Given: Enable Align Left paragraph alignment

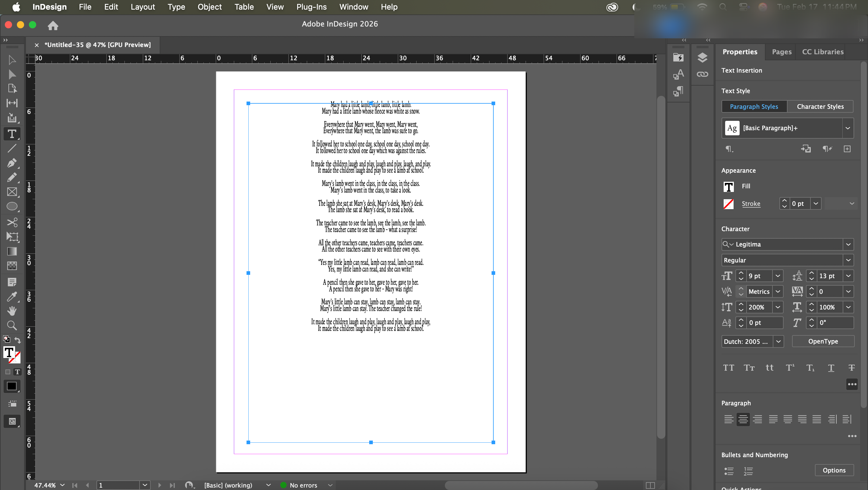Looking at the screenshot, I should pyautogui.click(x=728, y=419).
